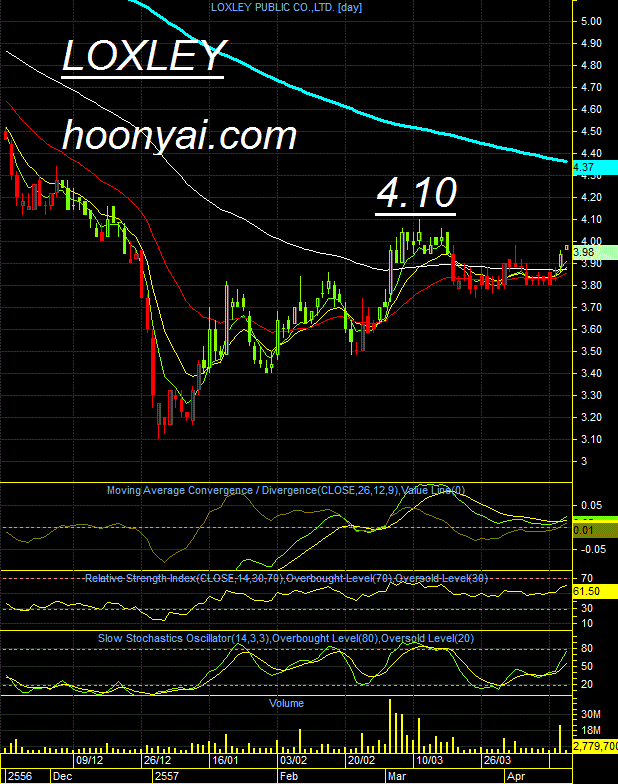Click the year 2556 label
This screenshot has height=784, width=618.
coord(20,776)
